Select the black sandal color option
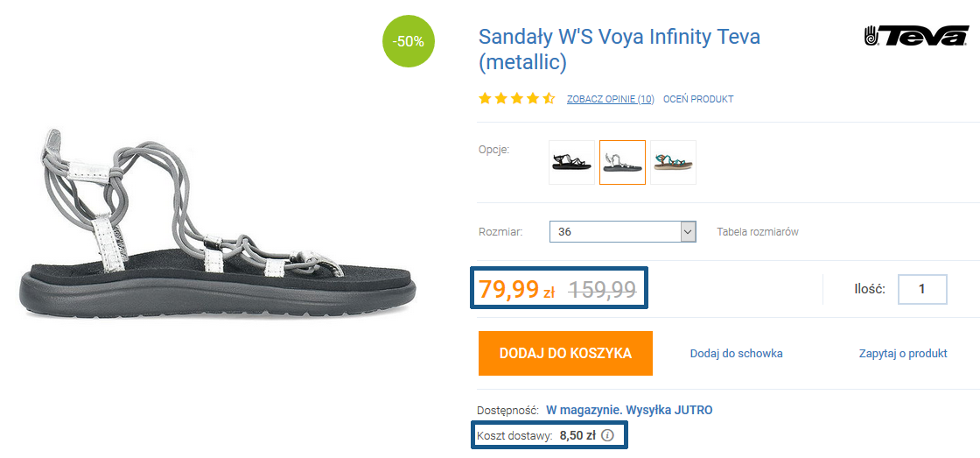Screen dimensions: 980x458 click(571, 162)
